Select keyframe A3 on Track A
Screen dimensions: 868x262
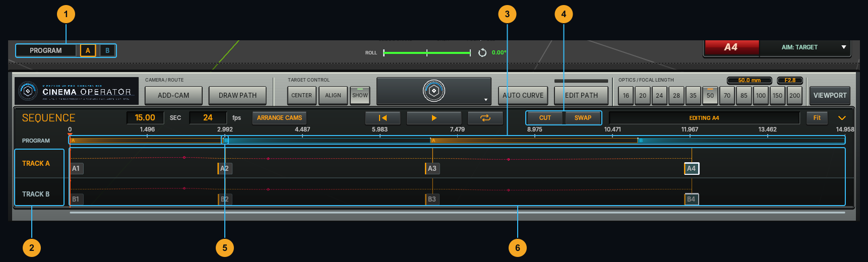coord(432,168)
